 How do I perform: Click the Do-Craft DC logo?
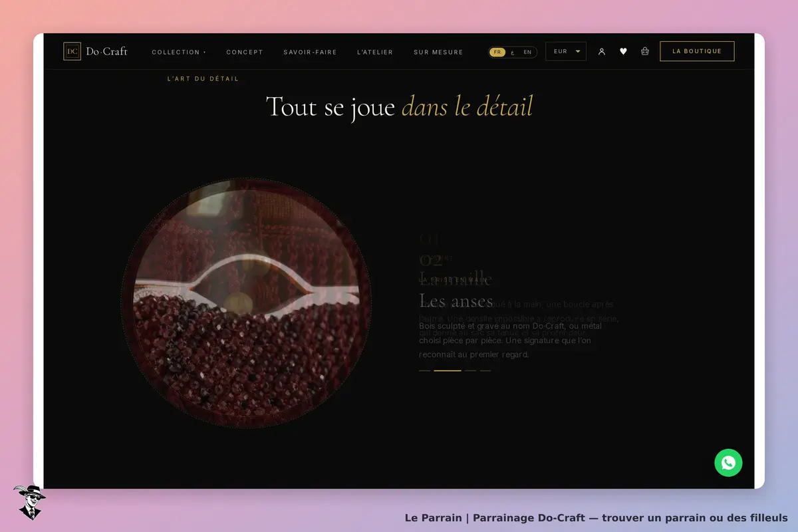(x=95, y=51)
